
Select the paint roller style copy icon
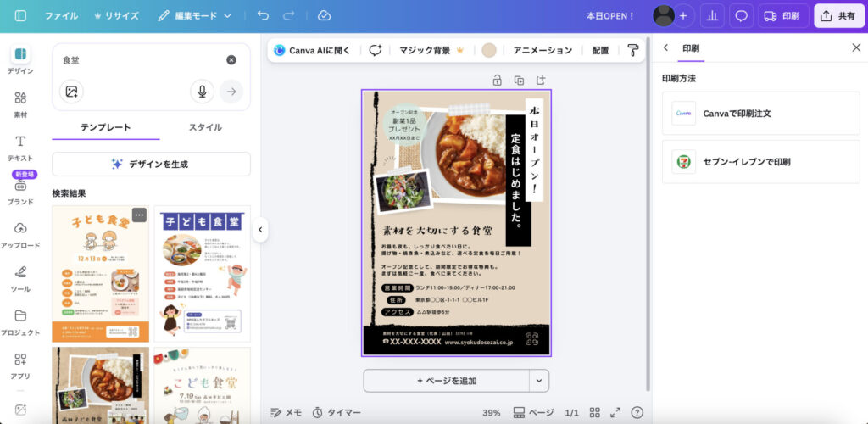pyautogui.click(x=633, y=50)
